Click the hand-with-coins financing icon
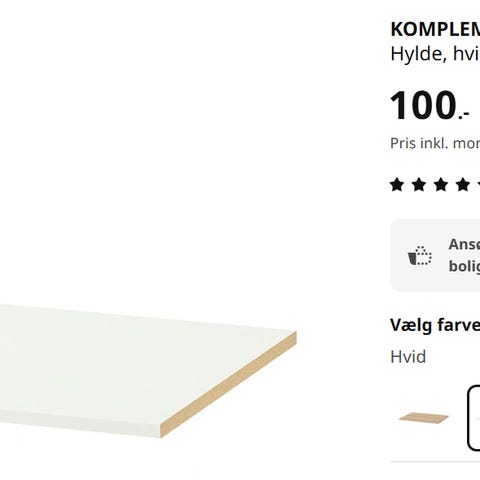Viewport: 480px width, 480px height. 420,256
